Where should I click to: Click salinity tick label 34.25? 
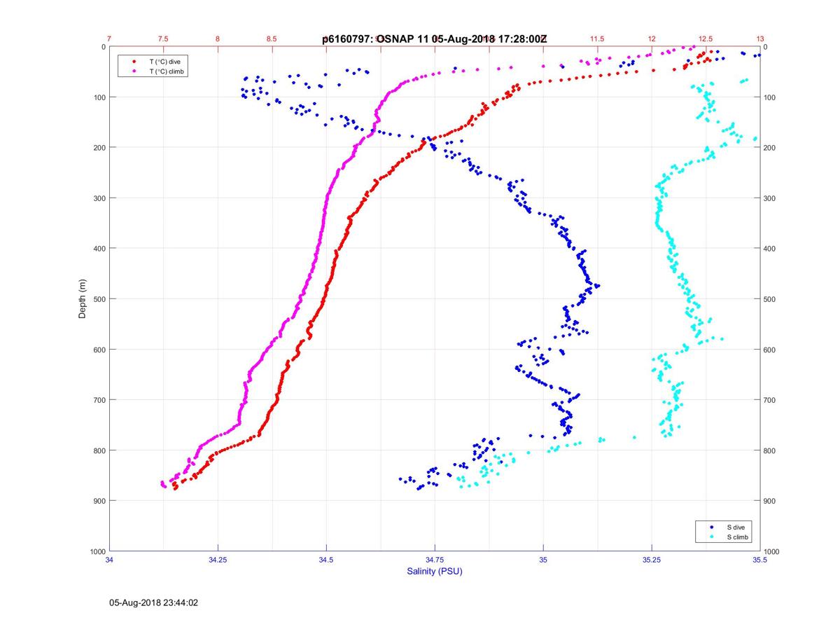tap(218, 560)
